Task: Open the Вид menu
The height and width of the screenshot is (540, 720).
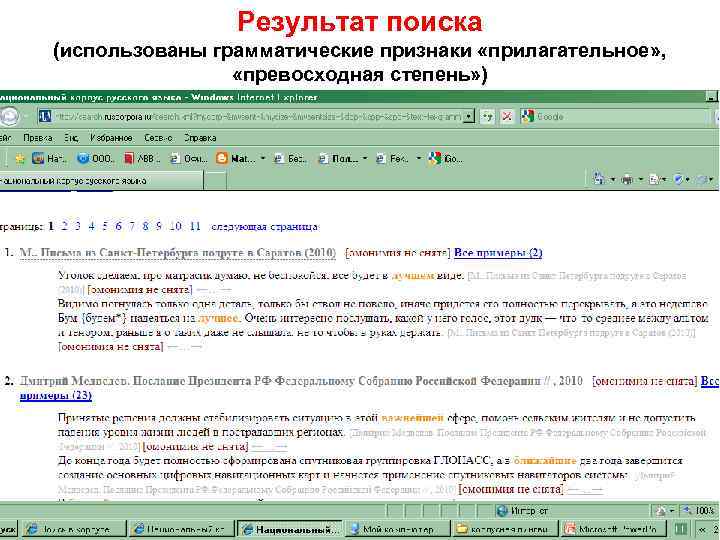Action: [x=71, y=138]
